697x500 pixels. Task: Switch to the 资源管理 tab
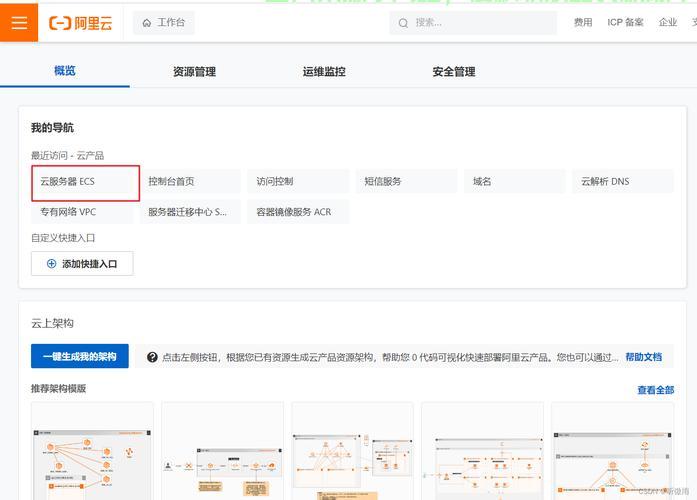point(194,72)
